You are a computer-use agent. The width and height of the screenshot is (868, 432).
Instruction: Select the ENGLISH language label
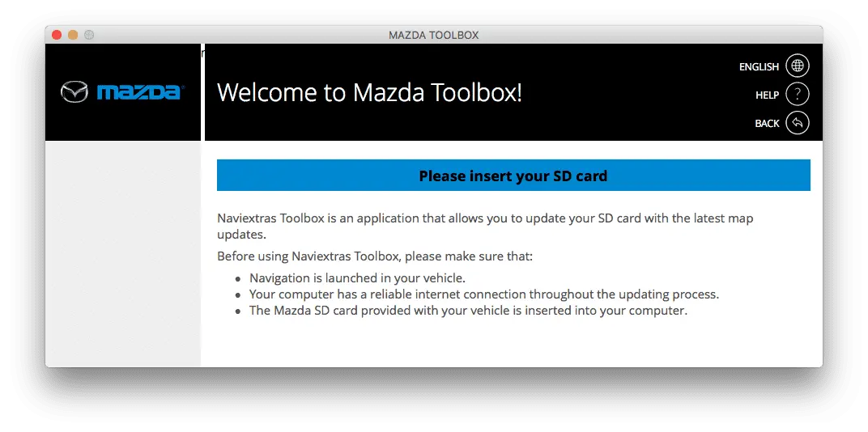(759, 66)
